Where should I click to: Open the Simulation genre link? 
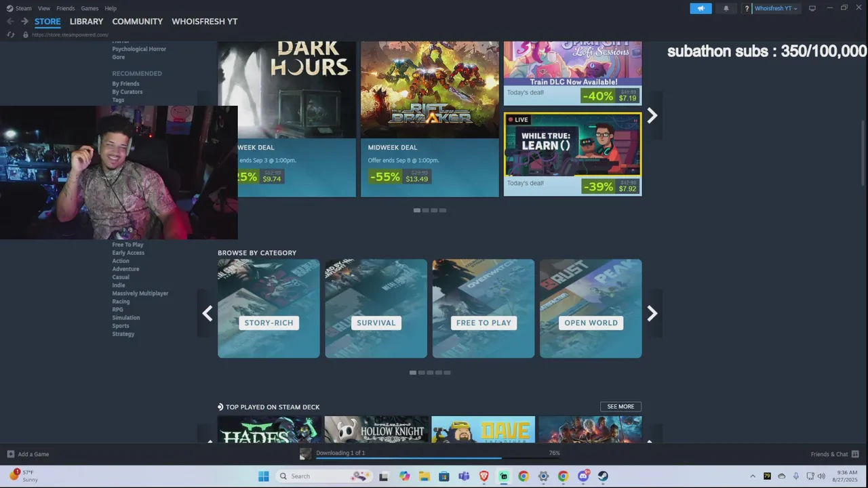[126, 318]
